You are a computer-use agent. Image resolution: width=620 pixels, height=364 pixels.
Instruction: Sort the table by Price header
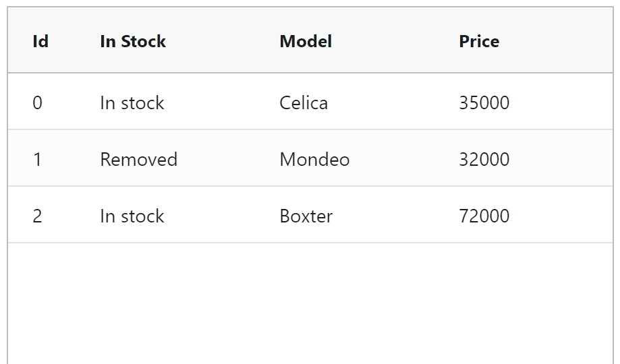479,41
